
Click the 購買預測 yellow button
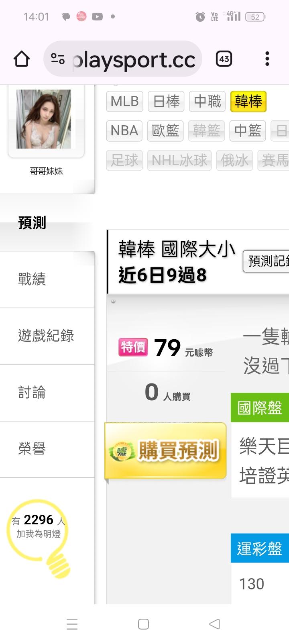tap(165, 450)
